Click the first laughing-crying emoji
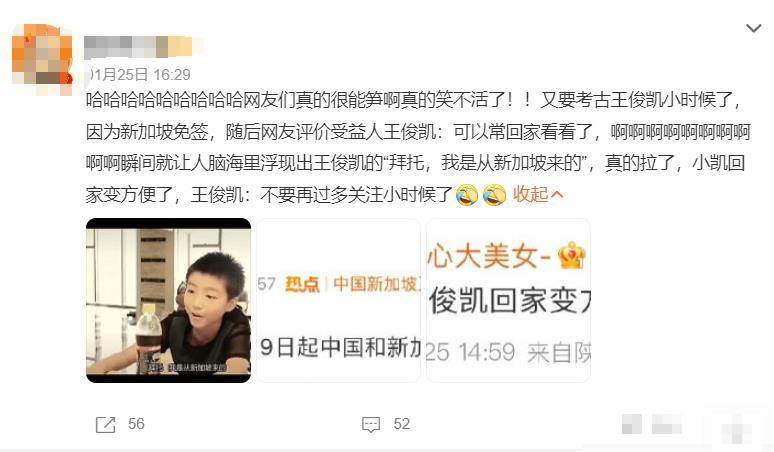This screenshot has width=774, height=452. point(466,195)
